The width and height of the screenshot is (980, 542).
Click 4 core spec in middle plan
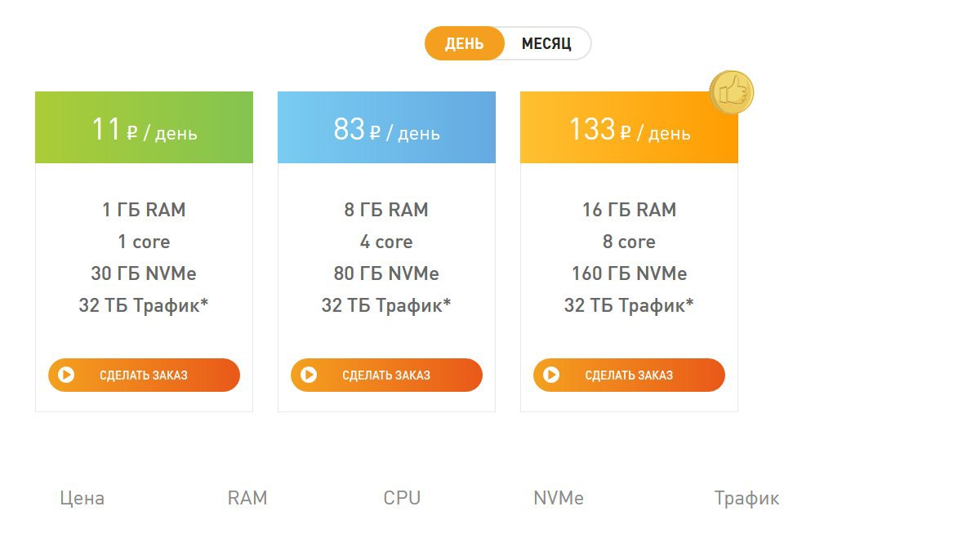click(x=386, y=242)
